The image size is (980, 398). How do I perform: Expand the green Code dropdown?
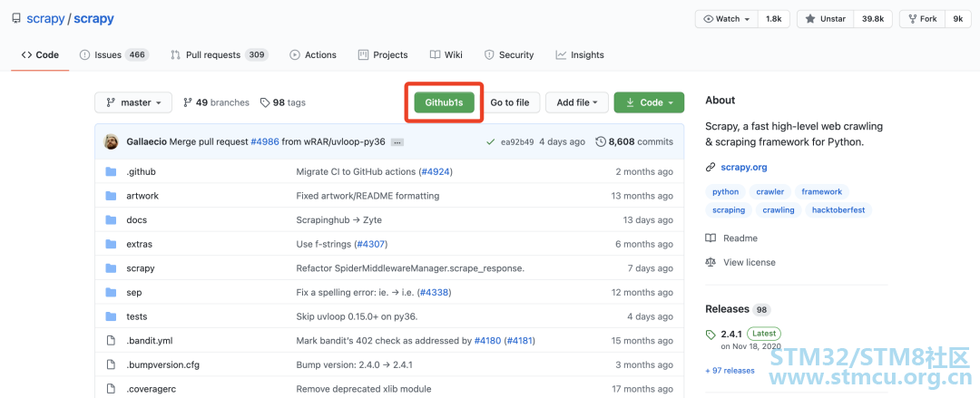(649, 102)
